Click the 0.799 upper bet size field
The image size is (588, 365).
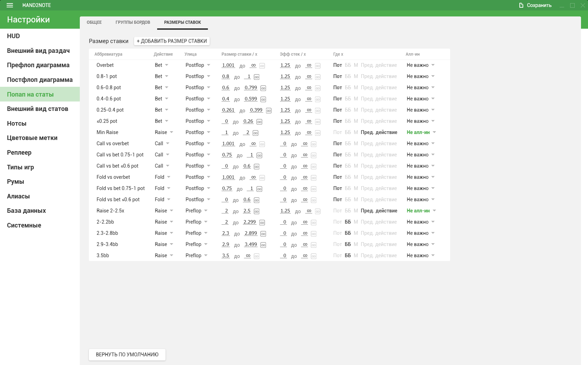(x=251, y=87)
